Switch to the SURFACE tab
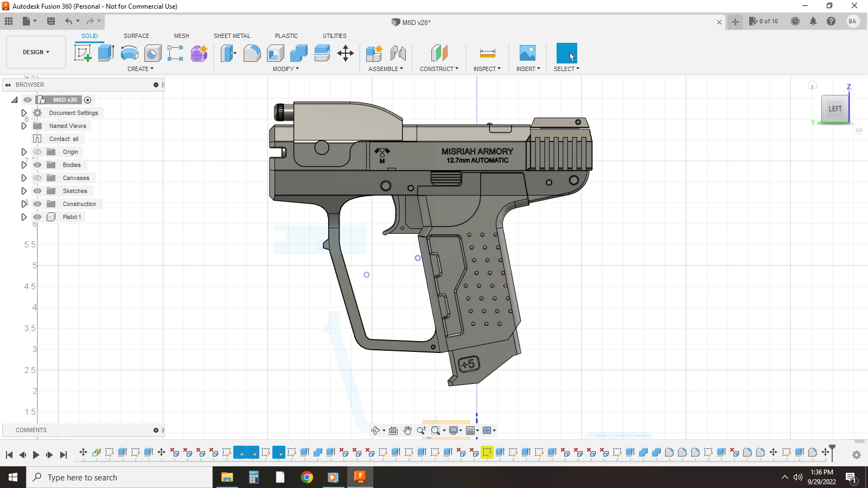The image size is (868, 488). (136, 36)
